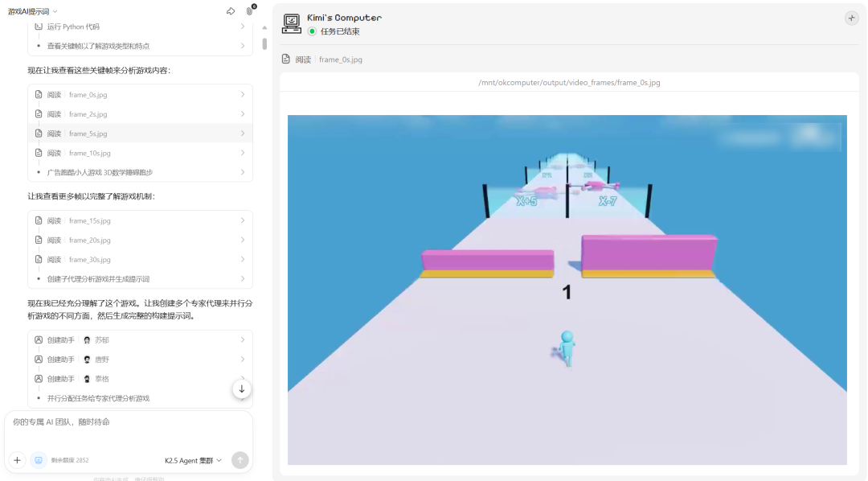Open the 并行分配任务给专家代理分析游戏 step
The height and width of the screenshot is (481, 868).
(x=141, y=398)
